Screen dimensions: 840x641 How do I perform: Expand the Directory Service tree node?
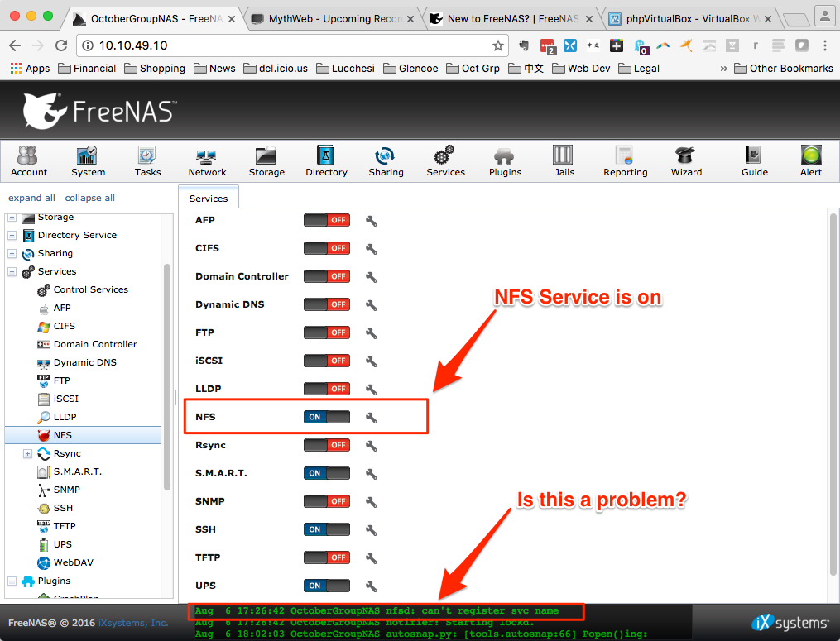pos(12,235)
